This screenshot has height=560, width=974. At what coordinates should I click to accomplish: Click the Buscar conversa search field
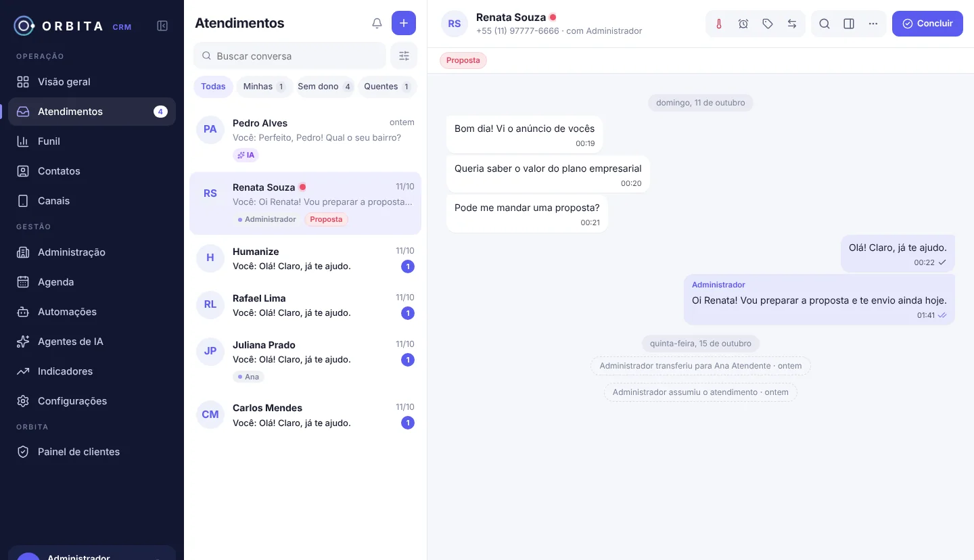pos(289,56)
